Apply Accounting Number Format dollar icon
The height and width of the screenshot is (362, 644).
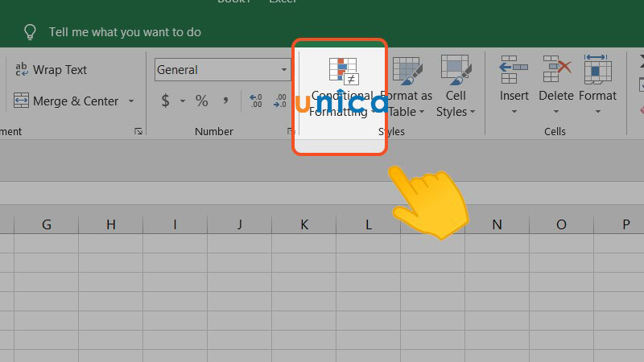point(166,101)
